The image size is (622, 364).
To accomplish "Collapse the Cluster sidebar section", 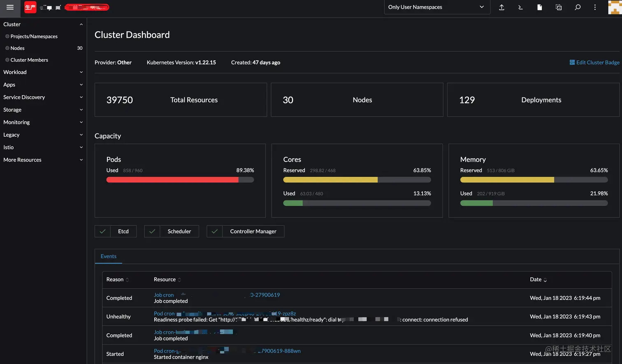I will [81, 24].
